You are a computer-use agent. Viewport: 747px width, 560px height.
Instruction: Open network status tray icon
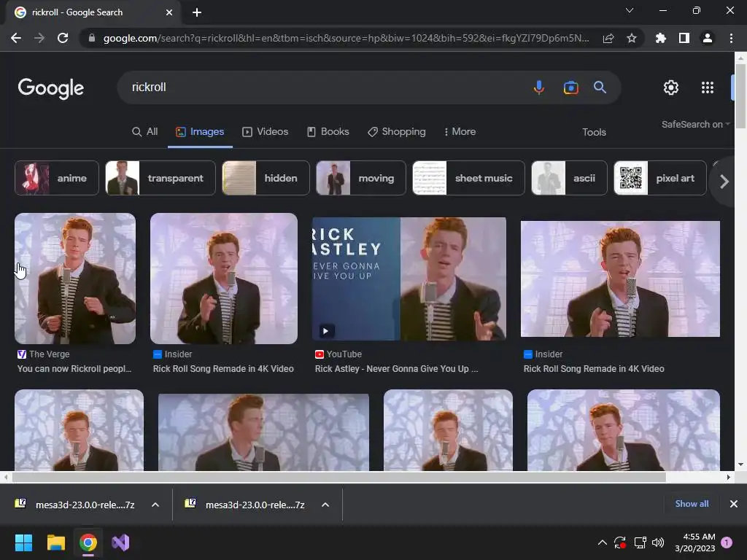tap(640, 542)
